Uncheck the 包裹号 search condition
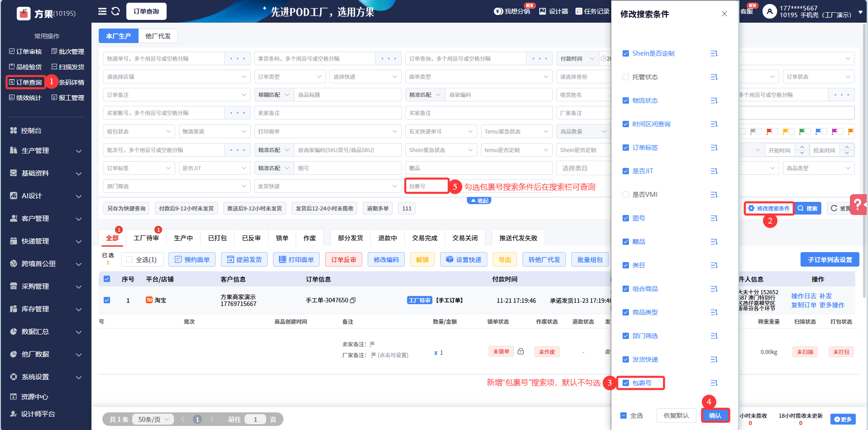The height and width of the screenshot is (430, 868). click(x=626, y=383)
